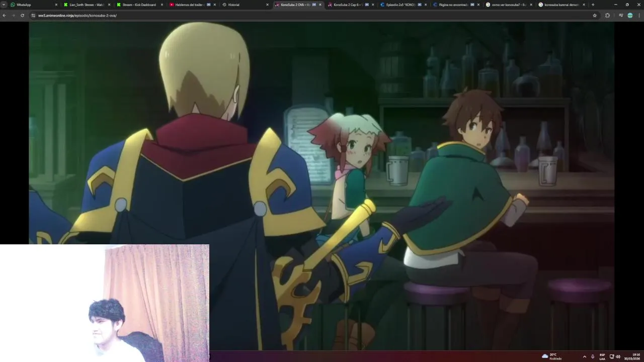The image size is (644, 362).
Task: Open the media control button in toolbar
Action: click(621, 16)
